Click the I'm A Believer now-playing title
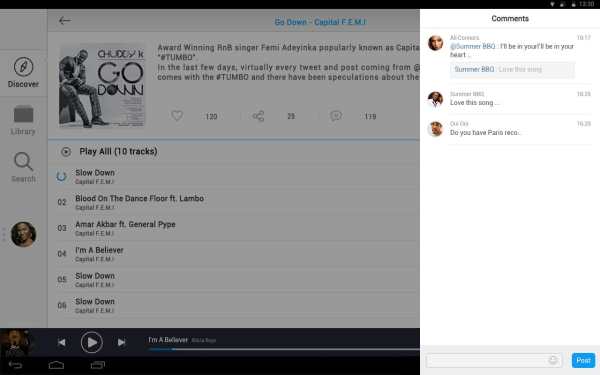 pyautogui.click(x=168, y=340)
